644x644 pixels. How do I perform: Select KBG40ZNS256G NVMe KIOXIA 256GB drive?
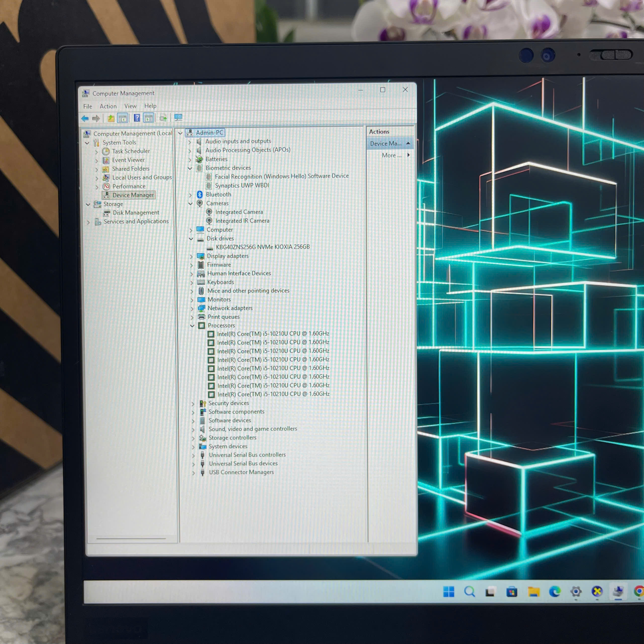pyautogui.click(x=263, y=247)
